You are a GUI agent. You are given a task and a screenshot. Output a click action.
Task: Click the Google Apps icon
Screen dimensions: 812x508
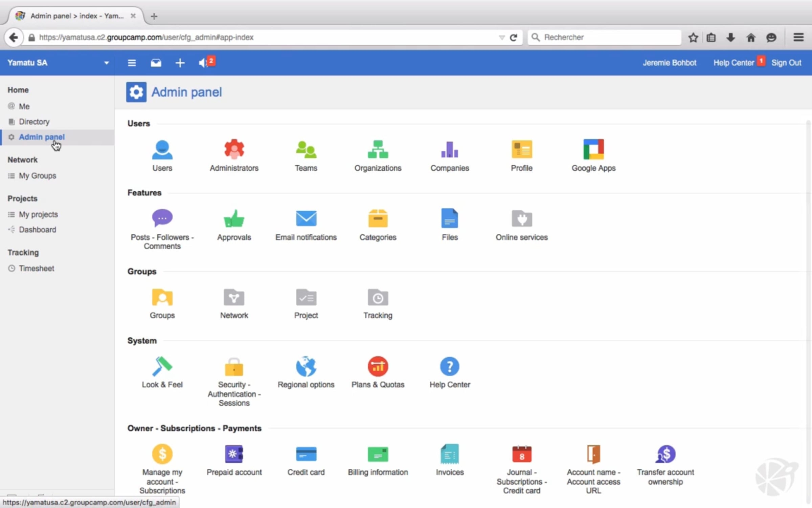593,149
